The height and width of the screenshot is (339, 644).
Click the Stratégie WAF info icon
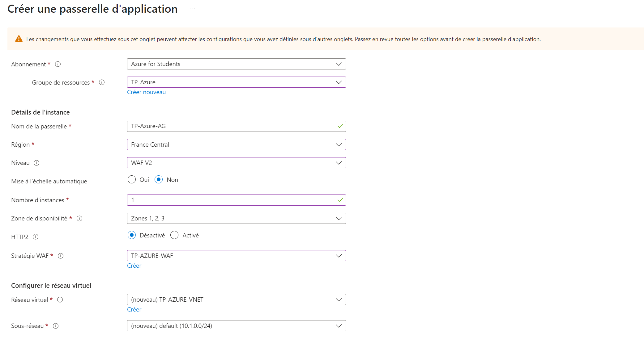pos(61,256)
